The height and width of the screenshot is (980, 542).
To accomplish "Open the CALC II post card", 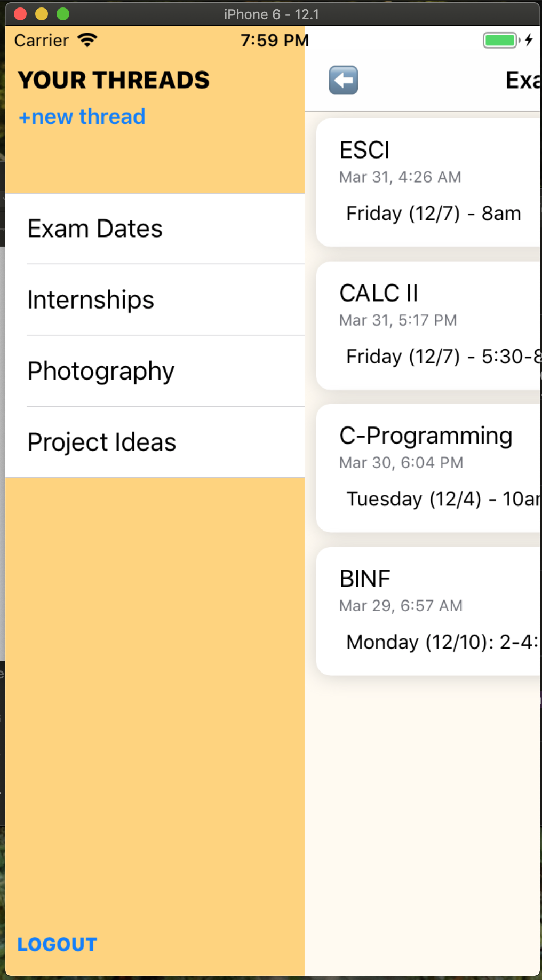I will (x=428, y=326).
